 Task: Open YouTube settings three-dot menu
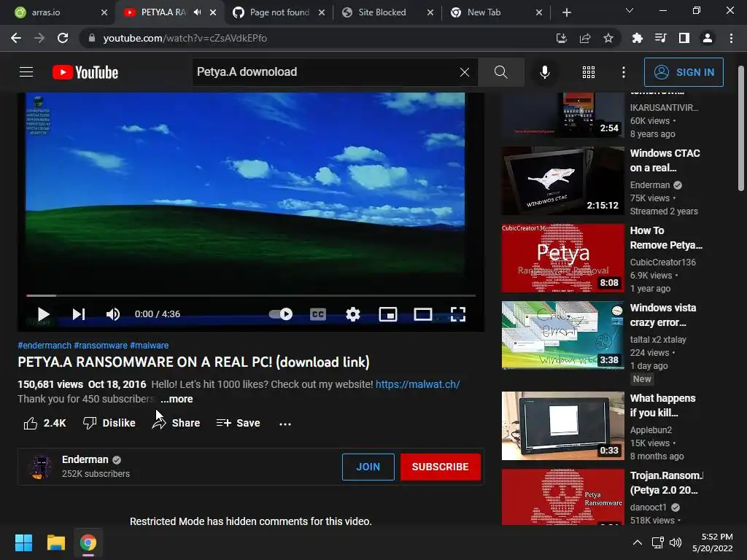click(x=624, y=72)
